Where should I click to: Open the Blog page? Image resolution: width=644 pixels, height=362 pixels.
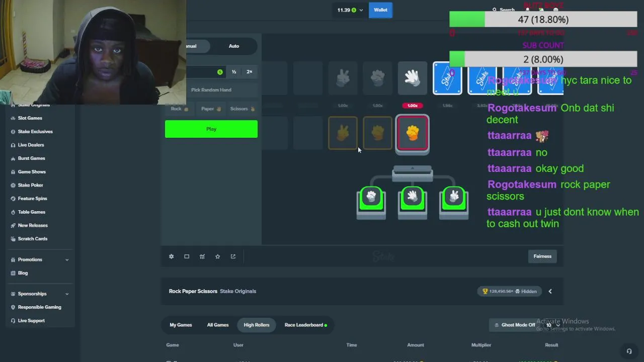(x=23, y=273)
